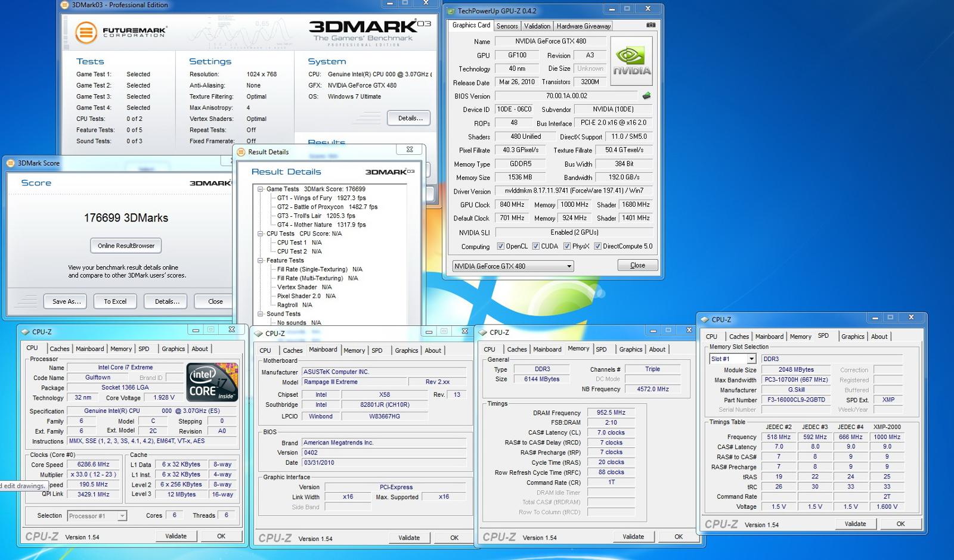
Task: Click the Intel Core i7 logo in CPU-Z
Action: point(212,382)
